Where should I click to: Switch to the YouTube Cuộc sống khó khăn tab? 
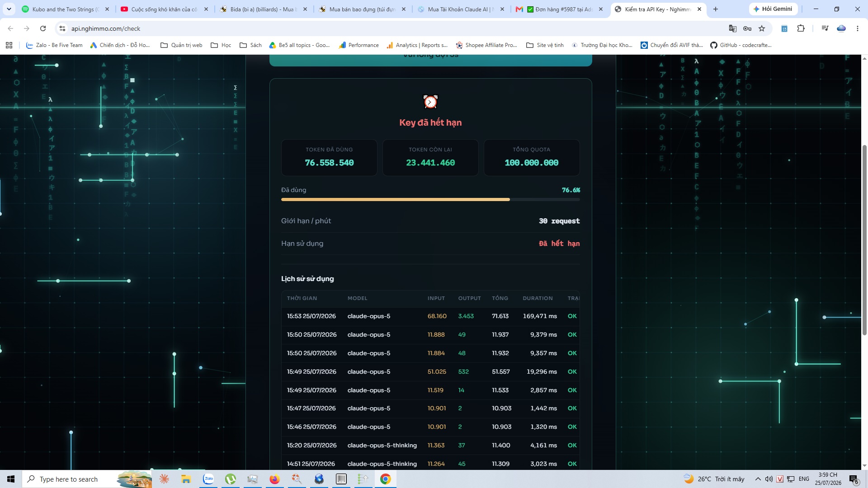pos(165,9)
